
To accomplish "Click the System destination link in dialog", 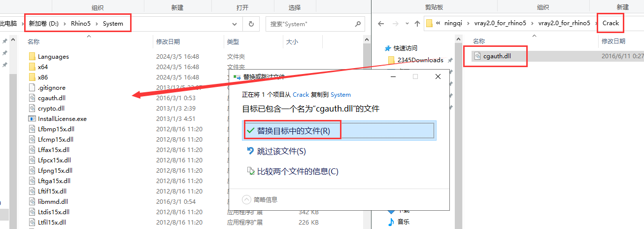I will pyautogui.click(x=340, y=95).
